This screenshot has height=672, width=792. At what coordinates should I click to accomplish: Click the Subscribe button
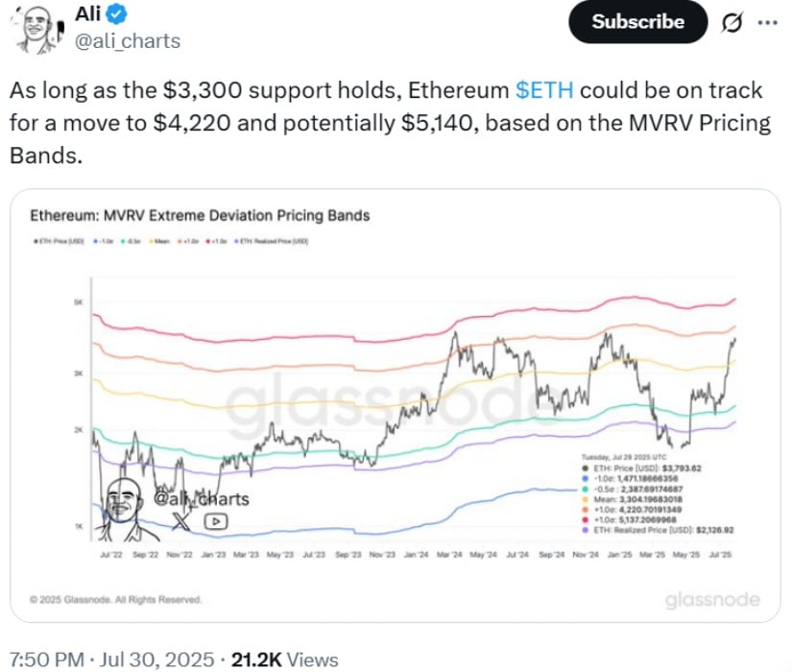point(638,22)
